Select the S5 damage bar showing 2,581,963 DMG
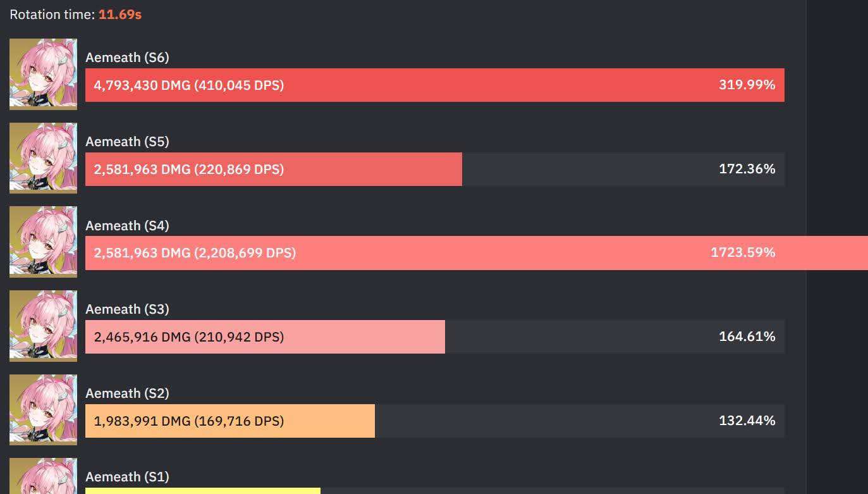868x494 pixels. point(274,169)
